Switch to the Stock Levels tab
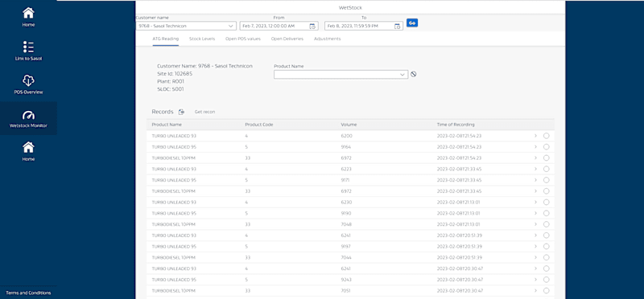The image size is (644, 299). (x=202, y=39)
